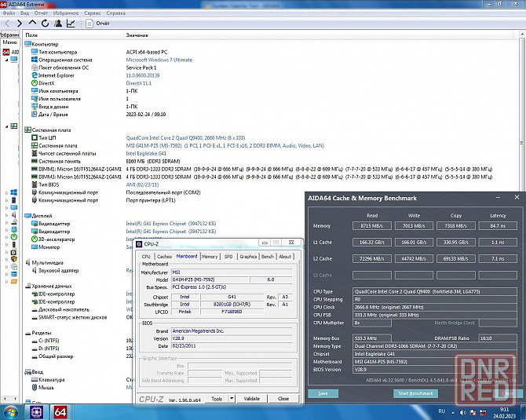Screen dimensions: 526x420
Task: Click the user profile toolbar icon
Action: 57,24
